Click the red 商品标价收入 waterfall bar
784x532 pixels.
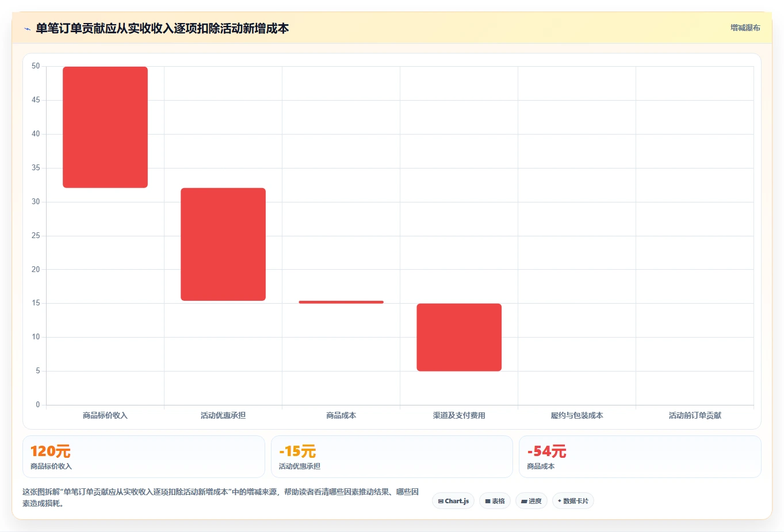pyautogui.click(x=105, y=127)
